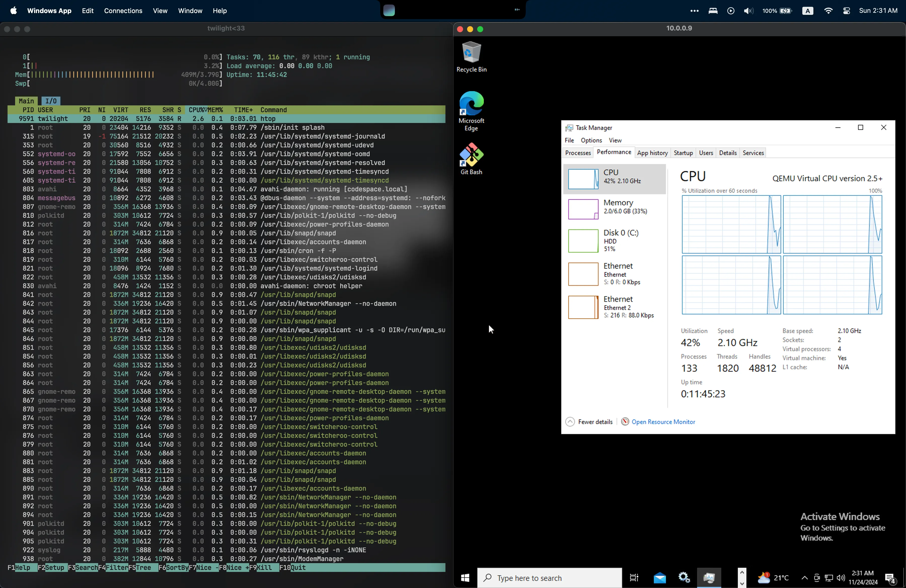
Task: Select Disk 0 (C:) in the sidebar
Action: [x=614, y=240]
